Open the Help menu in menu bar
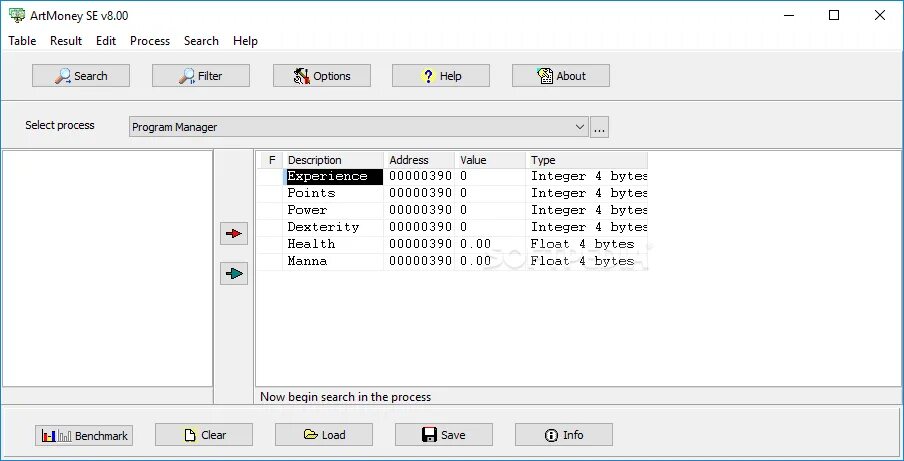 tap(246, 41)
